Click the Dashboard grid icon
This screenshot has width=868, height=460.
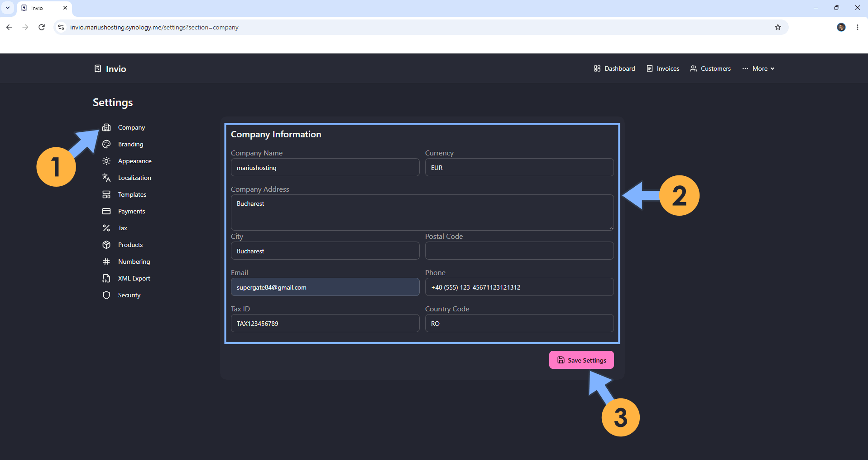597,68
